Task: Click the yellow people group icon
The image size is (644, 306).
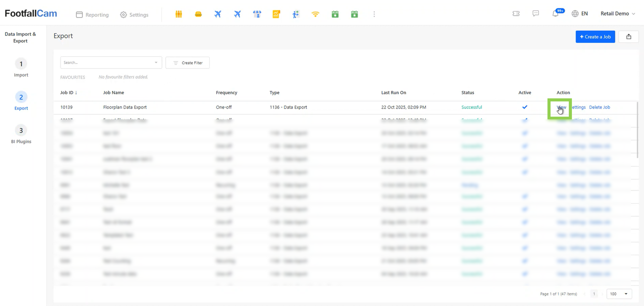Action: click(x=179, y=14)
